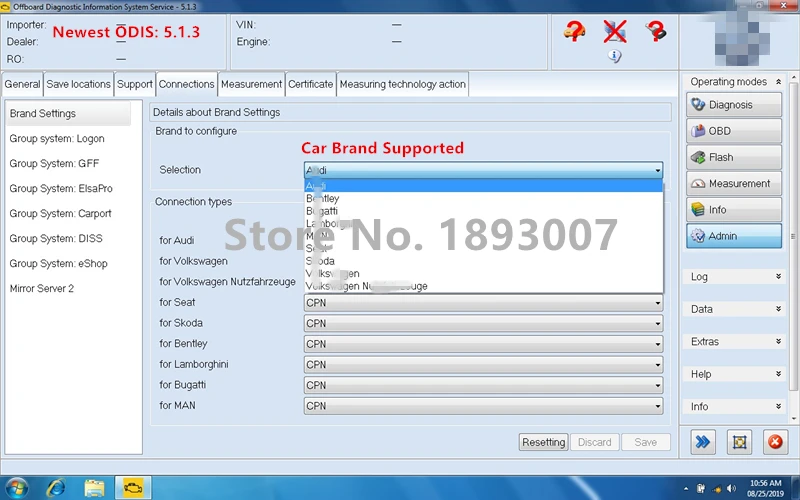Open the connection type dropdown for Bentley
The height and width of the screenshot is (500, 800).
coord(483,344)
